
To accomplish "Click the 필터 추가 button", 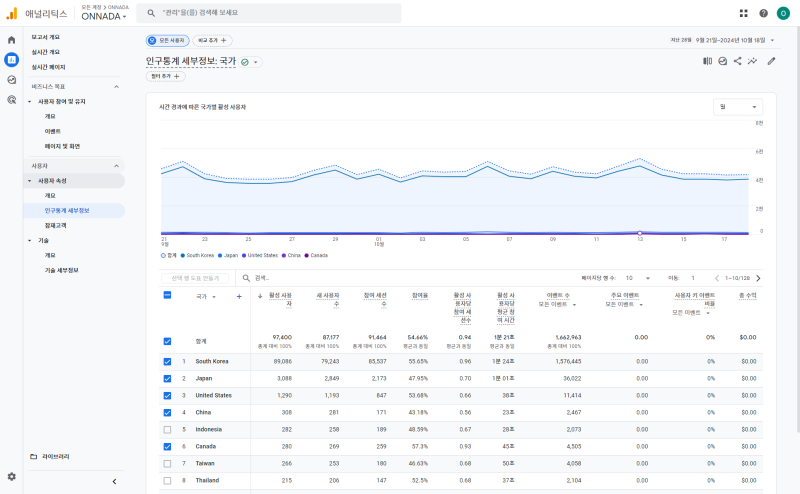I will click(x=165, y=76).
